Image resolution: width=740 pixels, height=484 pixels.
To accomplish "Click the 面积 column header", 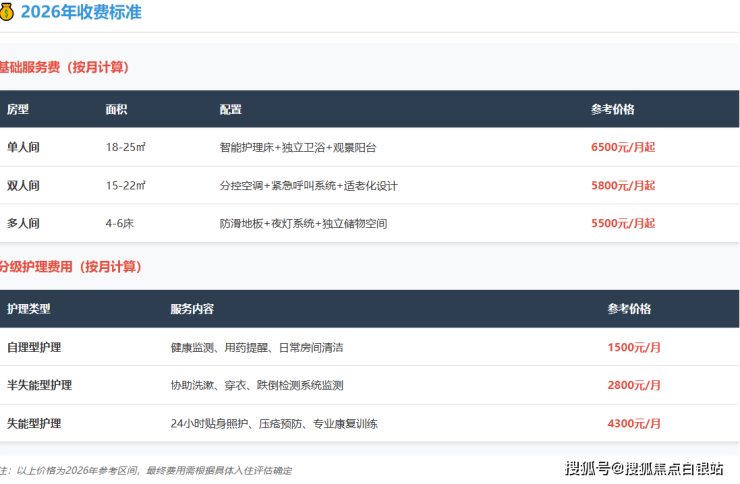I will [x=116, y=109].
